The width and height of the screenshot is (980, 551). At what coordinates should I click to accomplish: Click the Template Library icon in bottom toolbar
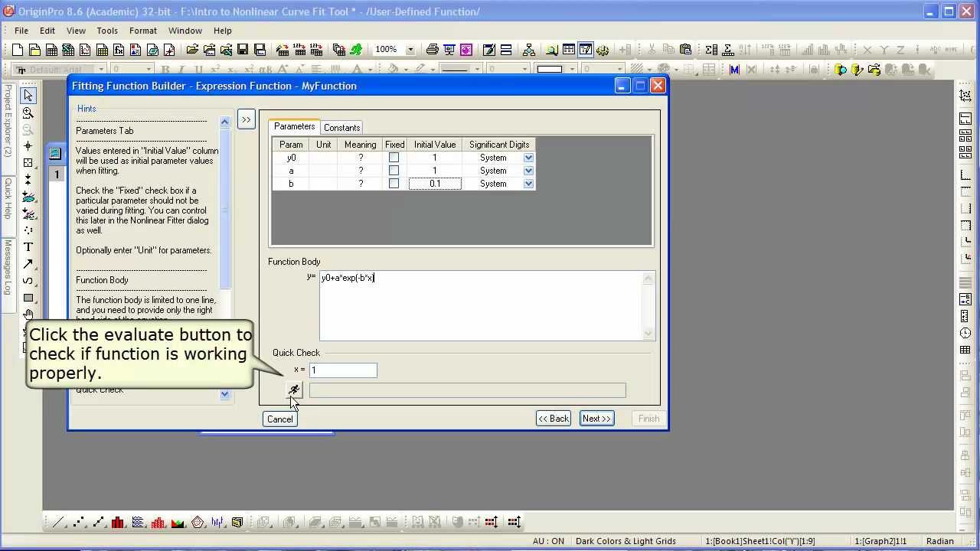pyautogui.click(x=237, y=523)
